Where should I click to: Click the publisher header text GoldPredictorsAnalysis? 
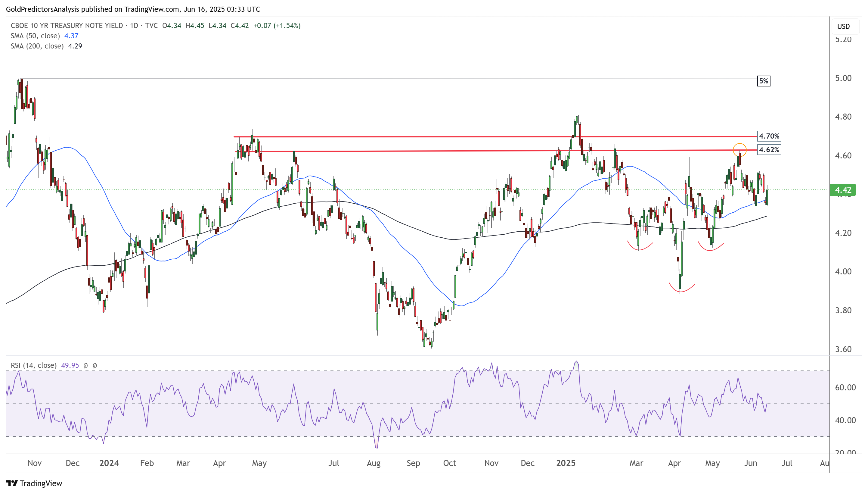(x=43, y=9)
